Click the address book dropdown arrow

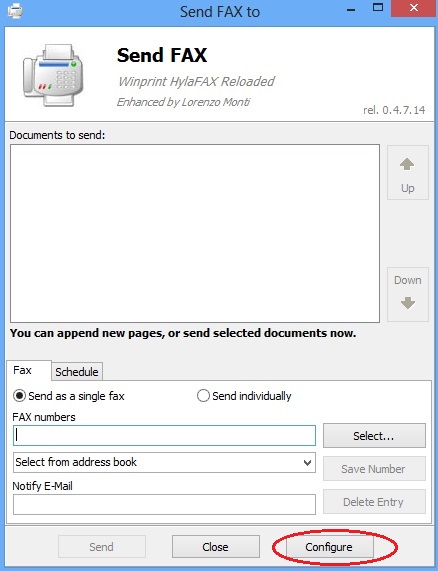[307, 463]
